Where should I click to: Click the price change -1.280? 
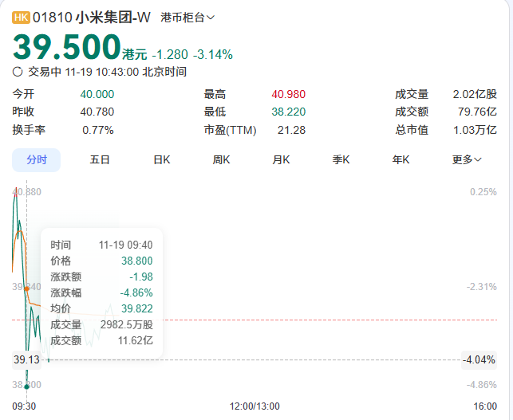(x=170, y=54)
